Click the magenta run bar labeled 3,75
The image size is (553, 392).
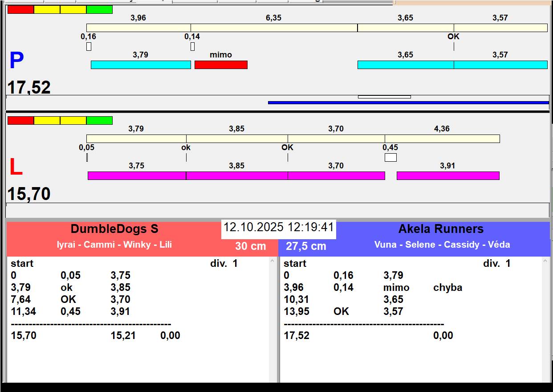pyautogui.click(x=137, y=176)
